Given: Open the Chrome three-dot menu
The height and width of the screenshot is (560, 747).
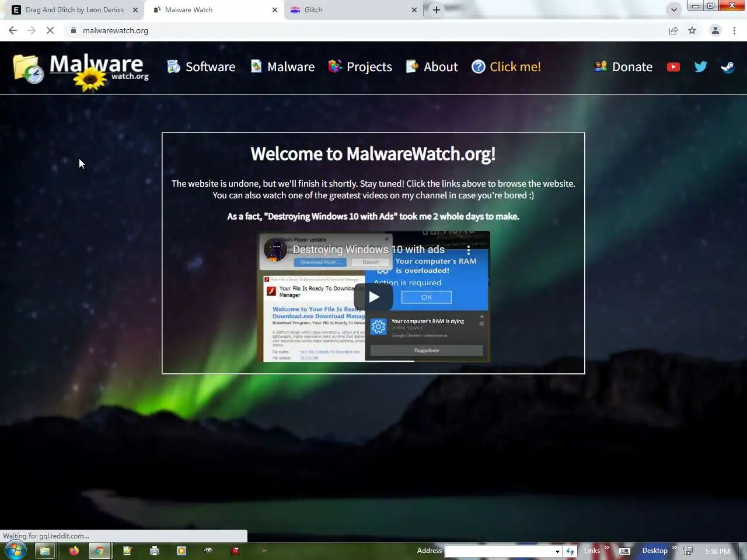Looking at the screenshot, I should [734, 30].
